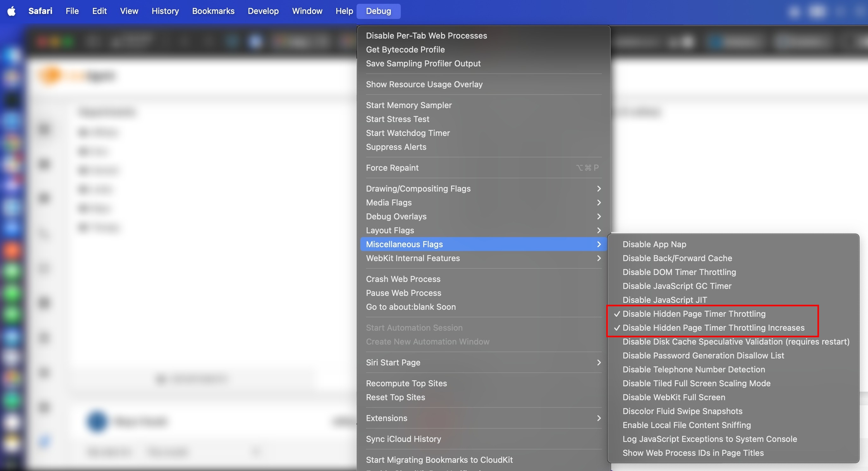The height and width of the screenshot is (471, 868).
Task: Choose Show Web Process IDs in Page Titles
Action: [693, 453]
